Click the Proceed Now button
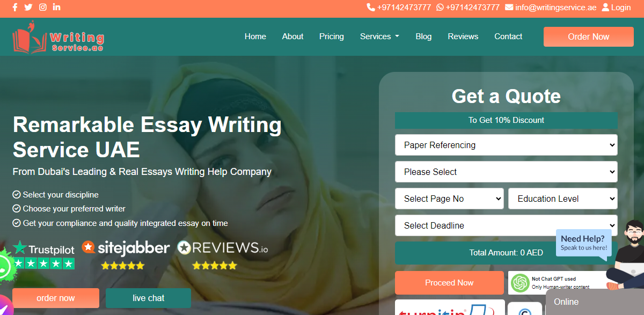The image size is (644, 315). (449, 283)
